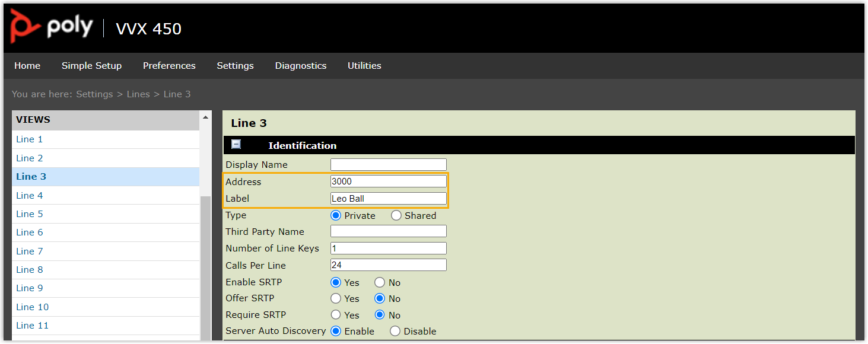Screen dimensions: 868x344
Task: Go to Simple Setup page
Action: (x=91, y=66)
